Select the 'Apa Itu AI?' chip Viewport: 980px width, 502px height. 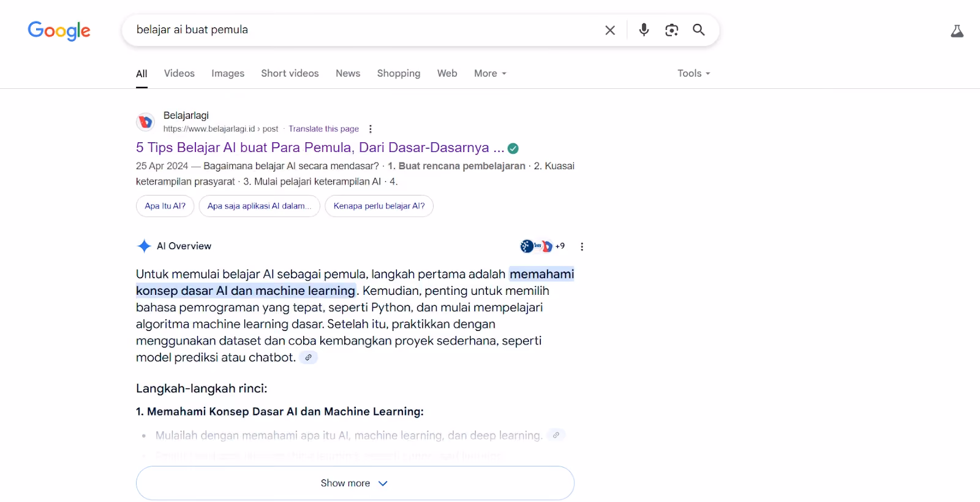(x=165, y=206)
